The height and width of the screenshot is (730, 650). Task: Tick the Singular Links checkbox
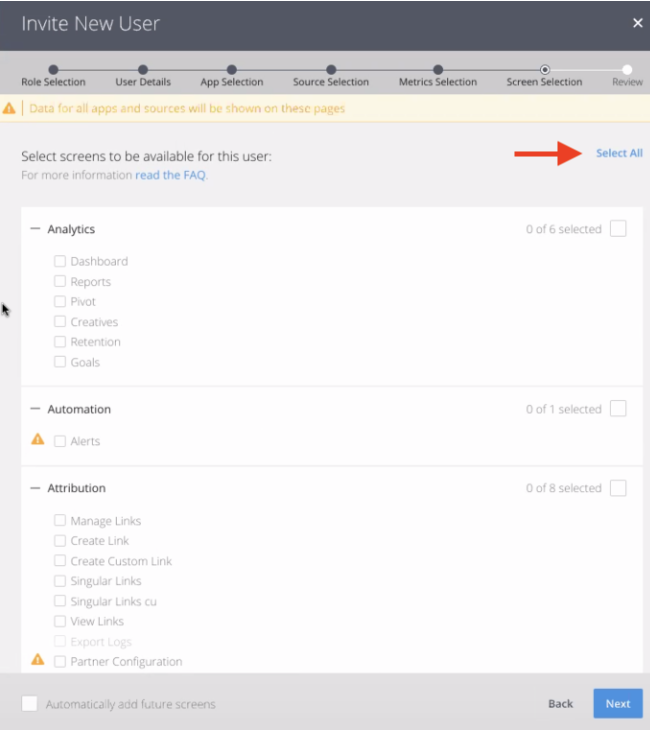pos(60,581)
